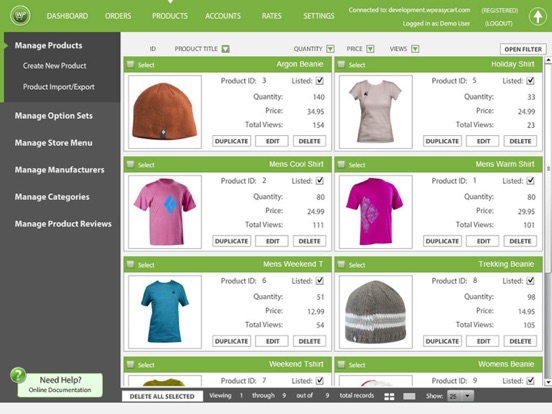
Task: Sort by Product Title arrow
Action: tap(226, 49)
